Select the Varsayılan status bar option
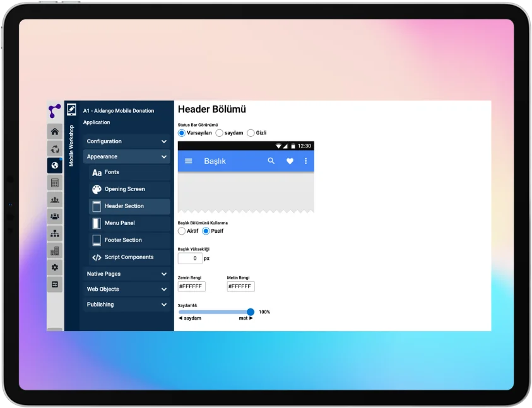This screenshot has width=532, height=408. tap(182, 132)
